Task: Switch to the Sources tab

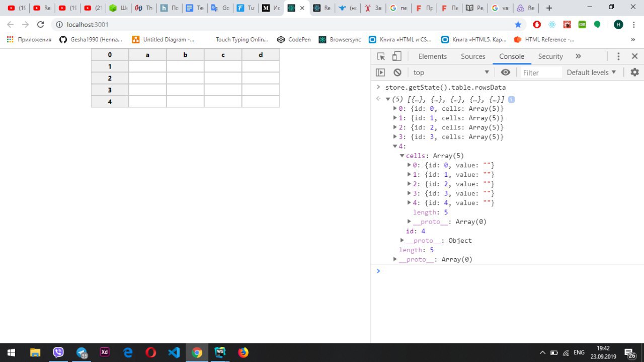Action: 473,56
